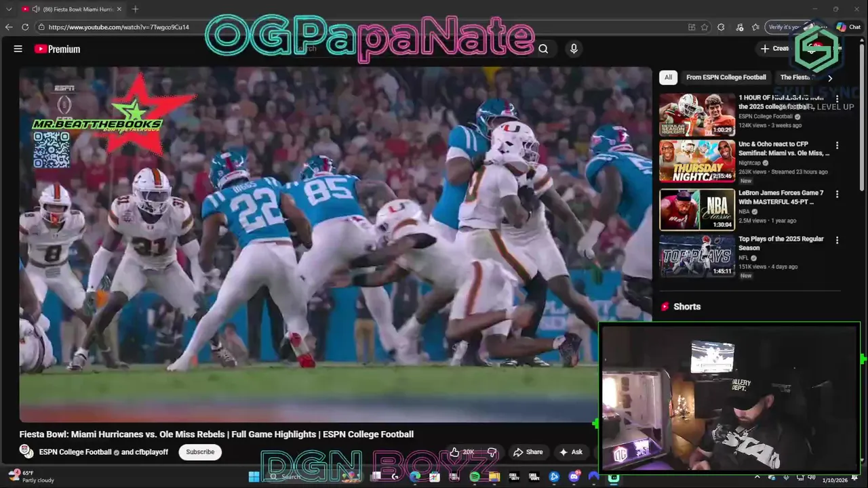Open the LeBron James Forces Game 7 thumbnail
The width and height of the screenshot is (868, 488).
(697, 209)
